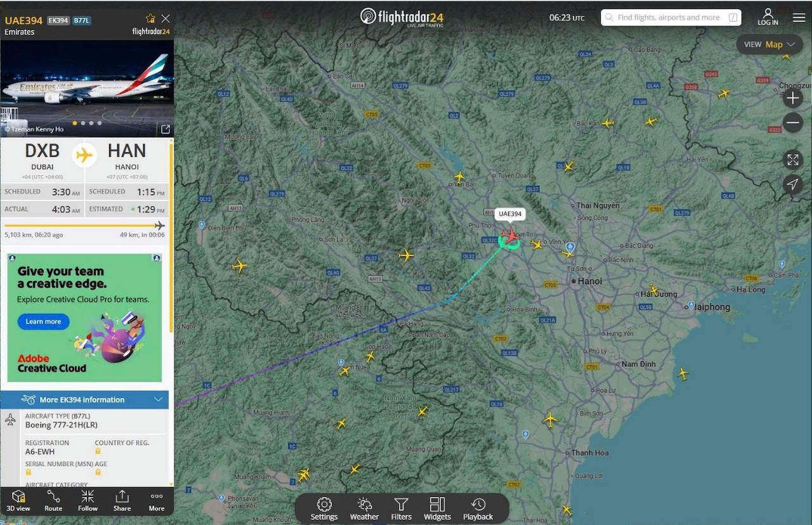Click the Follow aircraft icon
This screenshot has height=525, width=812.
pyautogui.click(x=88, y=500)
